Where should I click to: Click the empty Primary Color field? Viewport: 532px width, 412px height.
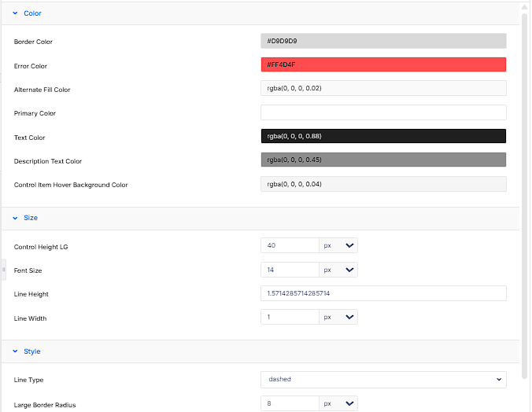pyautogui.click(x=383, y=112)
